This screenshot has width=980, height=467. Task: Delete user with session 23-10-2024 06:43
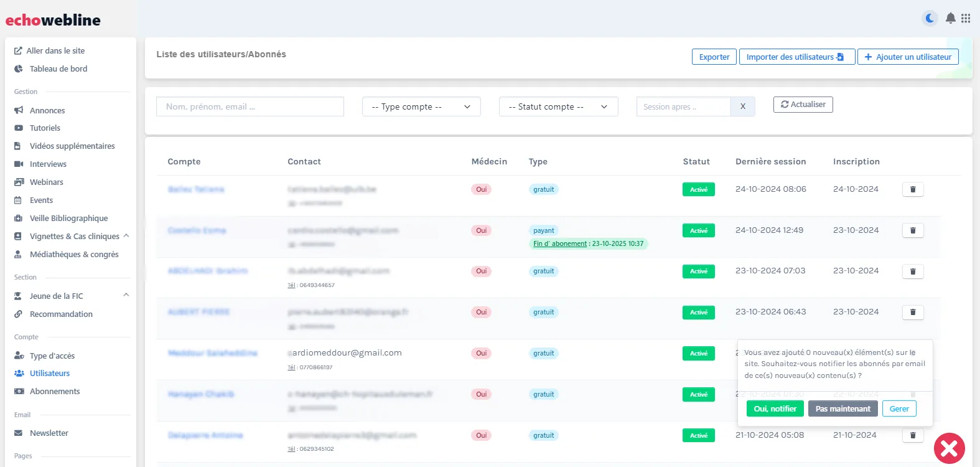[x=913, y=312]
